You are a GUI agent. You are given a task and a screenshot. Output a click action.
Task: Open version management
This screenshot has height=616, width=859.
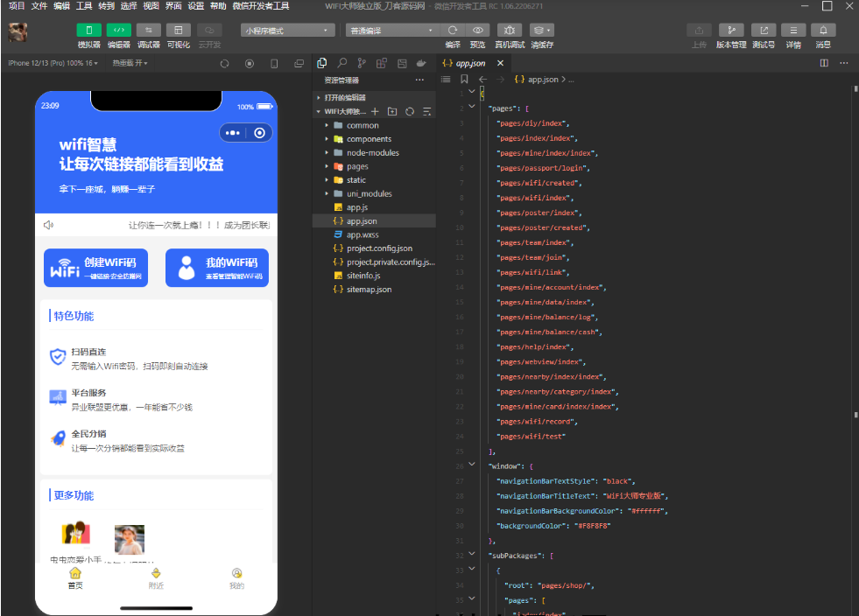coord(731,30)
